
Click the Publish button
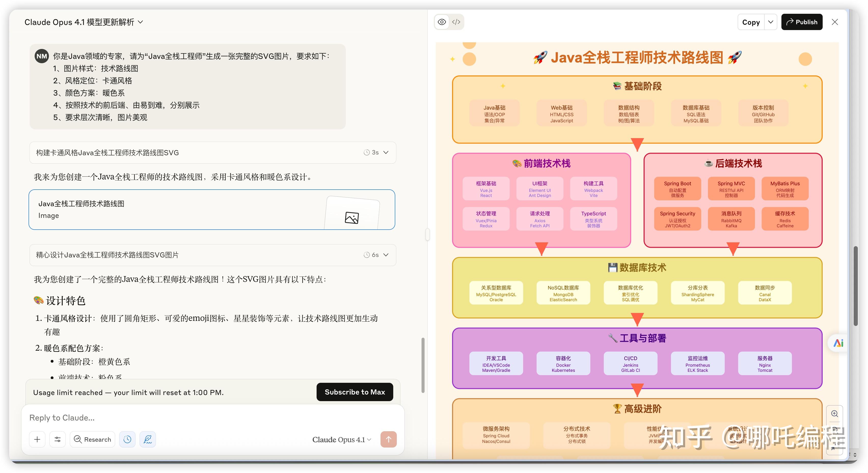click(802, 22)
